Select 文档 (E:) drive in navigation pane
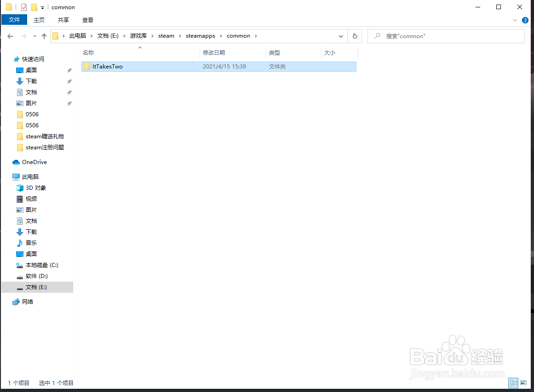The image size is (534, 392). click(x=37, y=287)
